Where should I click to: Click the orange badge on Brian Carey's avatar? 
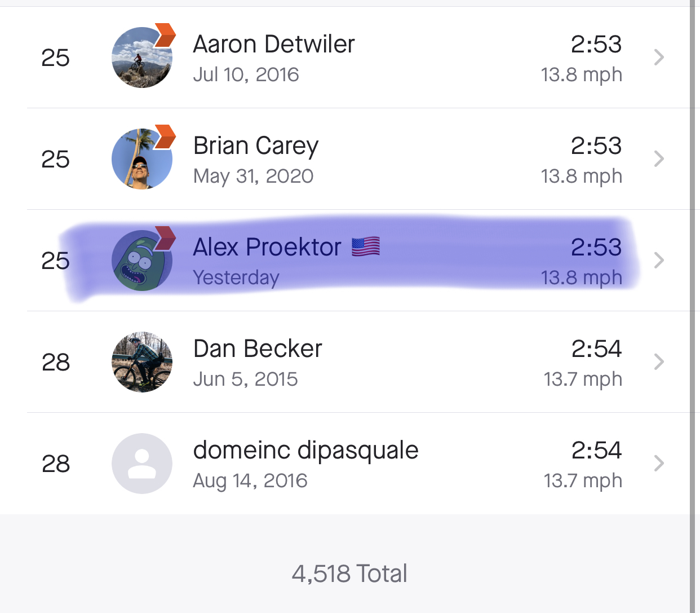(x=165, y=136)
